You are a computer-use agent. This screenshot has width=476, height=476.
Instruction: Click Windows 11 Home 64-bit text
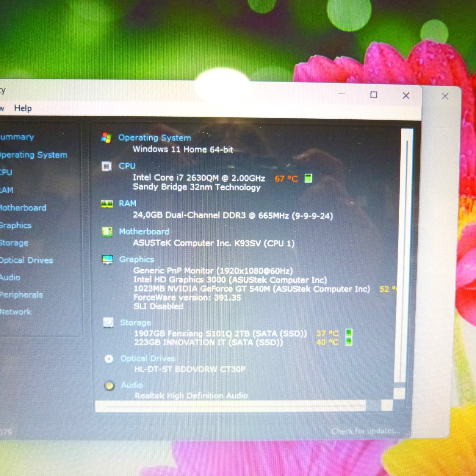[183, 149]
